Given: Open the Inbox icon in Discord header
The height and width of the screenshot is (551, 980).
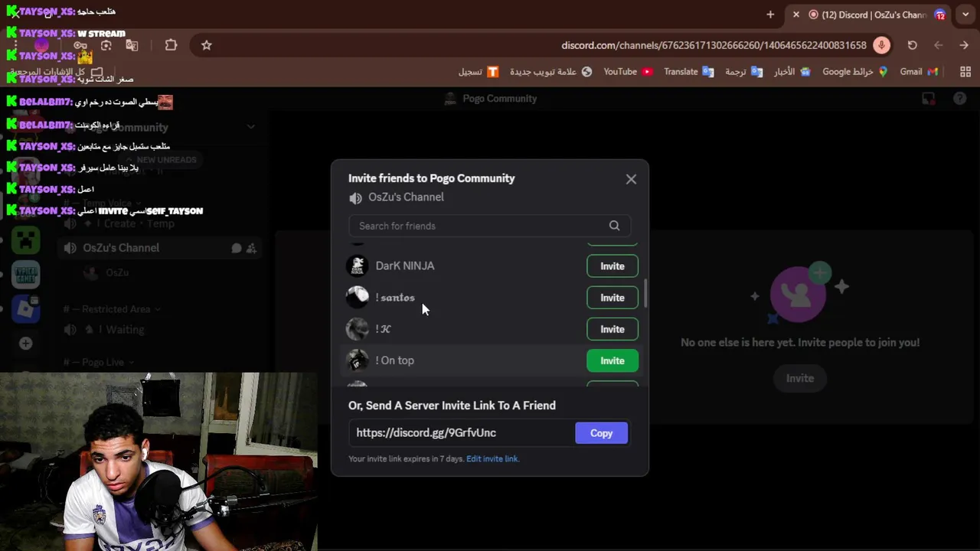Looking at the screenshot, I should coord(929,99).
